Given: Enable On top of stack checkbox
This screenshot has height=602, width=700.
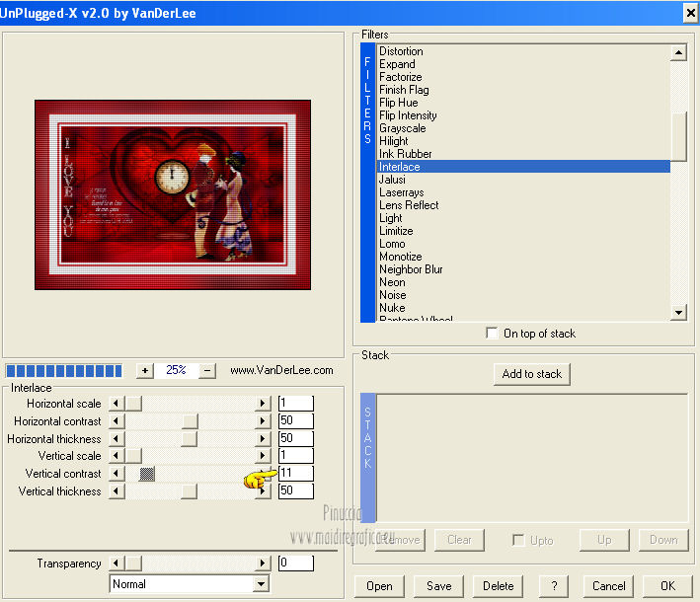Looking at the screenshot, I should pos(492,333).
